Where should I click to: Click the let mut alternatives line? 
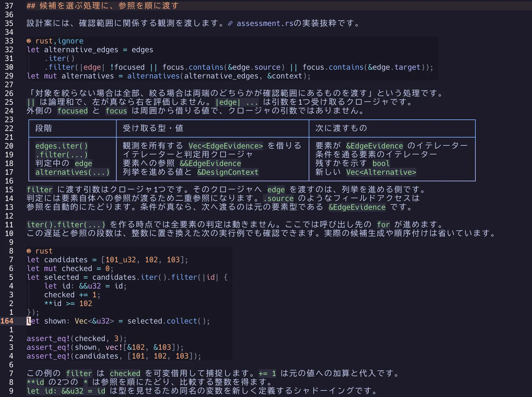click(x=169, y=76)
